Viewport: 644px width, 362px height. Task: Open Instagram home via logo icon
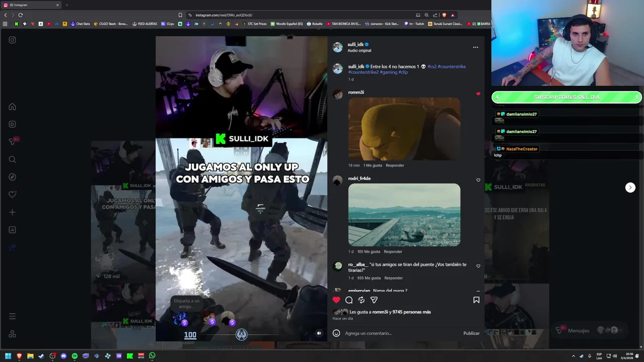pos(13,40)
